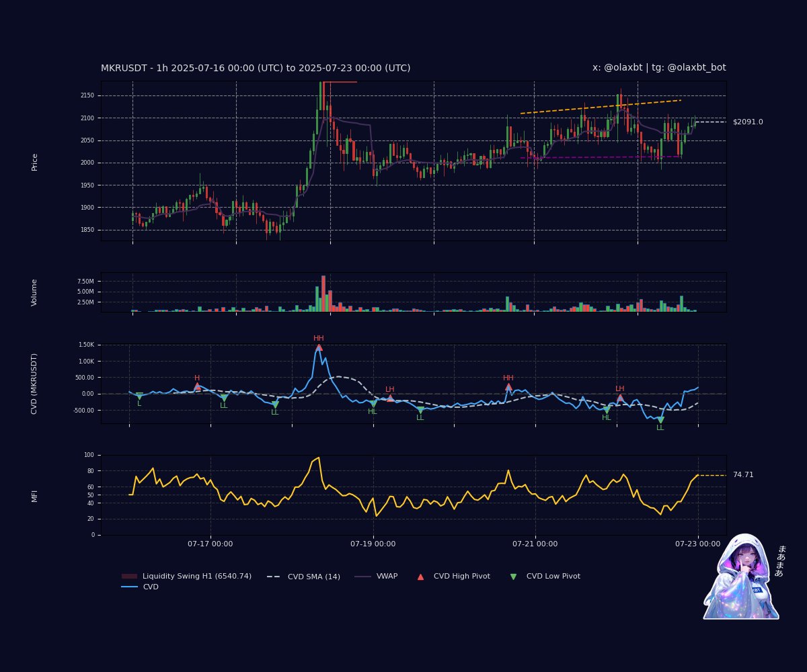Click the 'Liquidity Swing H1 (6540.74)' legend label

pos(197,577)
